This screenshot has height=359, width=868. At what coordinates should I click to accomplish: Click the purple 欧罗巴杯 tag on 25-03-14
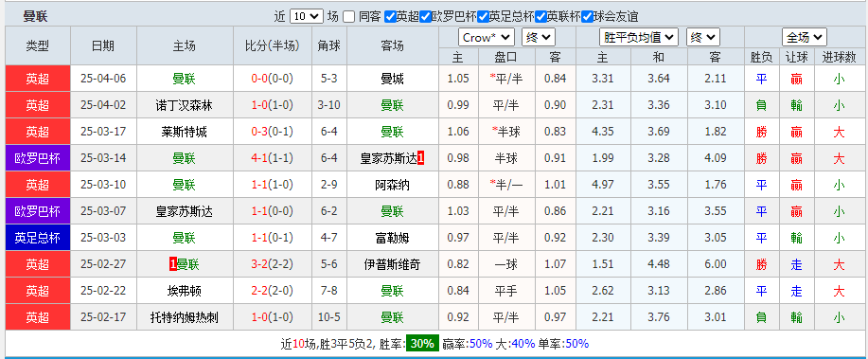pos(38,158)
